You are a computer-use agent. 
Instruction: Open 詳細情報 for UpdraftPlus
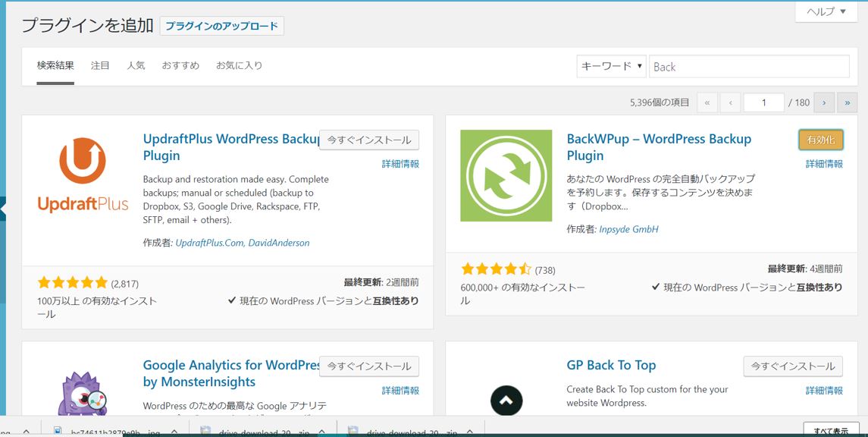400,164
